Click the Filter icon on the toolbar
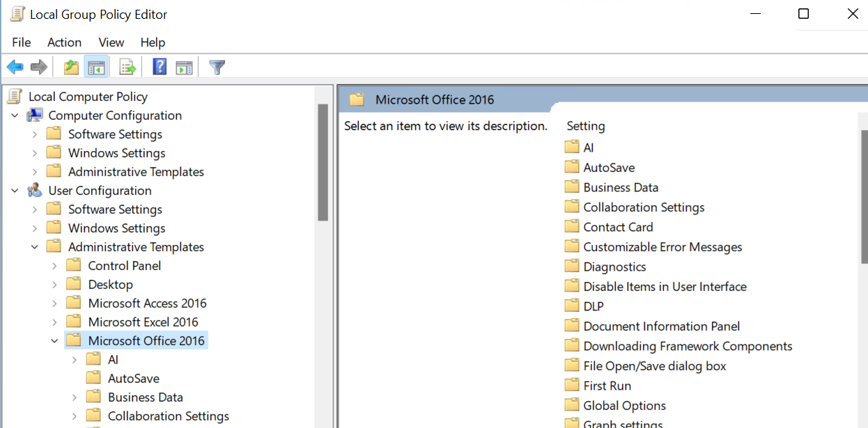Screen dimensions: 868x428 click(217, 66)
